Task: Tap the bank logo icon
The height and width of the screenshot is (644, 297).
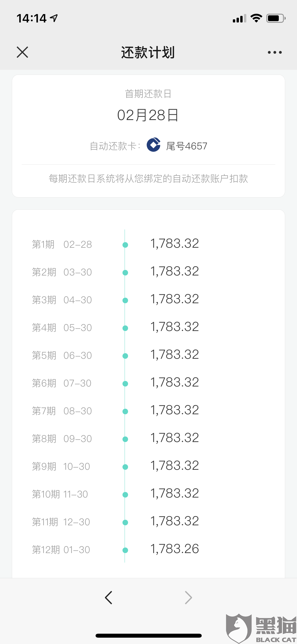Action: point(154,145)
